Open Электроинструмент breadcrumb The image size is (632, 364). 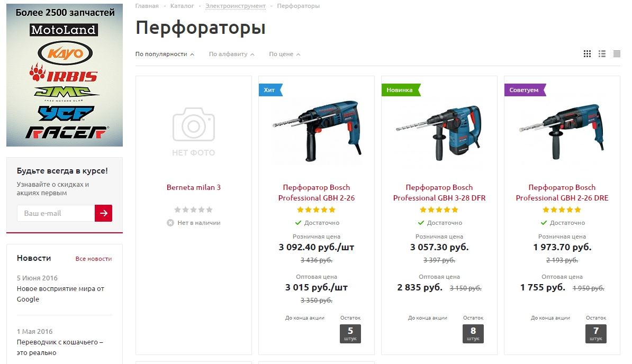pos(236,6)
